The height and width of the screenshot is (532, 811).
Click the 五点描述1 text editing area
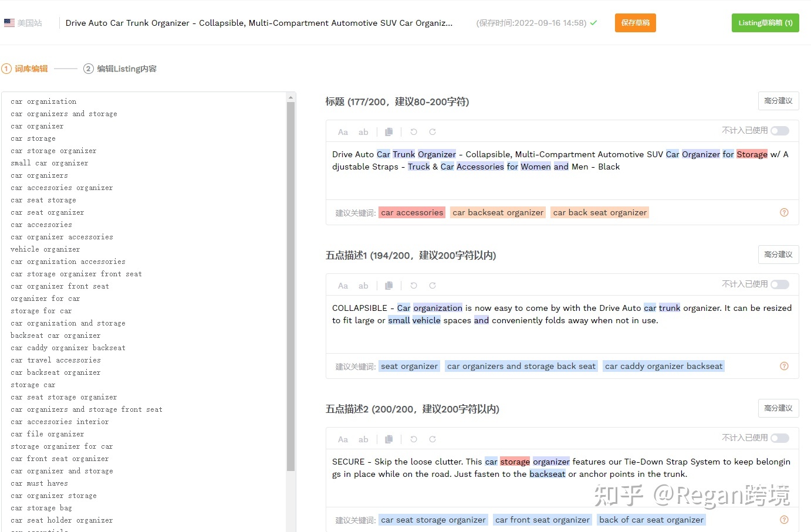(x=562, y=324)
